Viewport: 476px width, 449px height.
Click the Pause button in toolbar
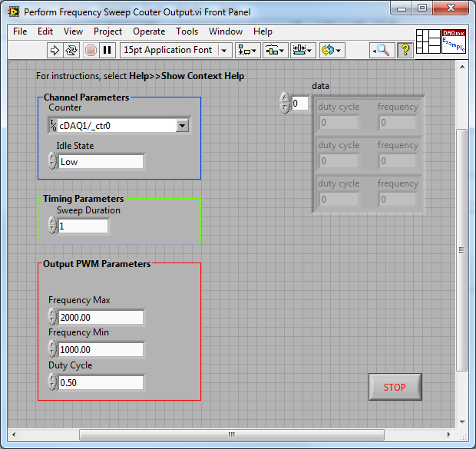pos(107,50)
